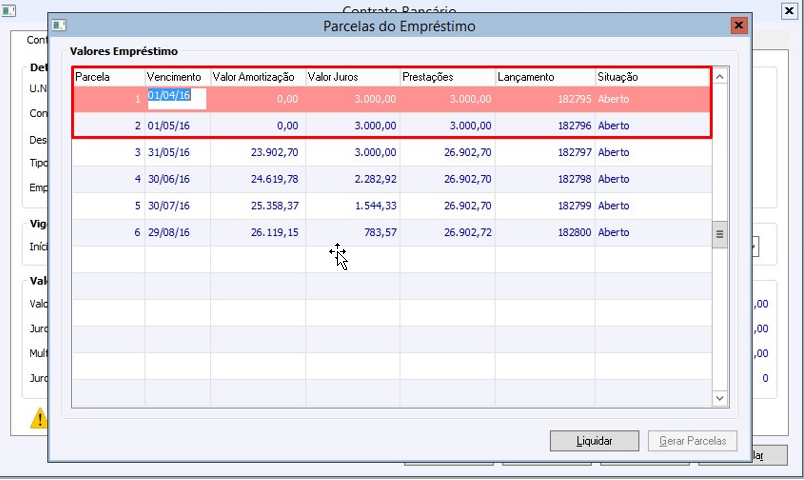Click the table scrollbar down arrow
The height and width of the screenshot is (480, 804).
(x=719, y=398)
